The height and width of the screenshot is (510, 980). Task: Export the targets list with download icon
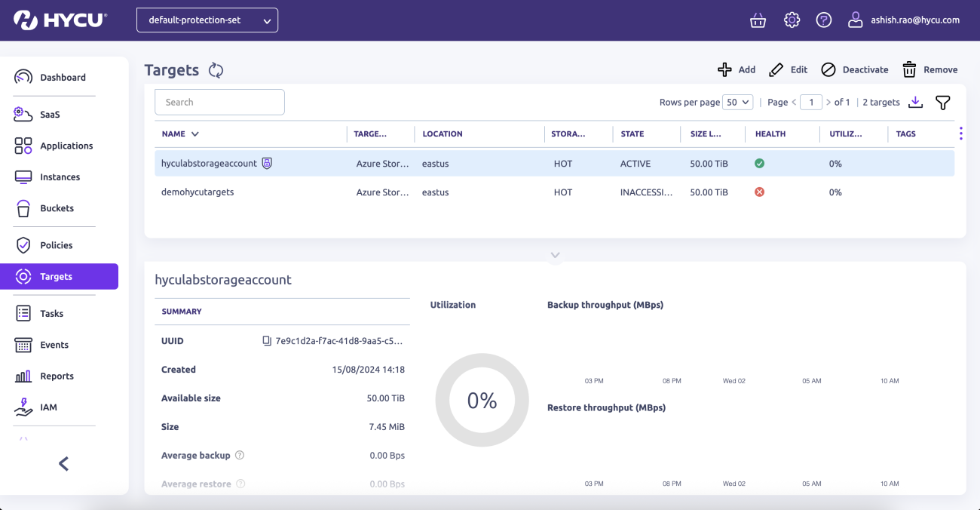(x=915, y=102)
